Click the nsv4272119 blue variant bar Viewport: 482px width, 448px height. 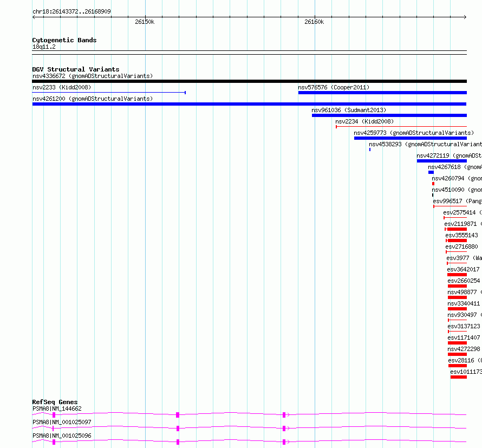[442, 161]
